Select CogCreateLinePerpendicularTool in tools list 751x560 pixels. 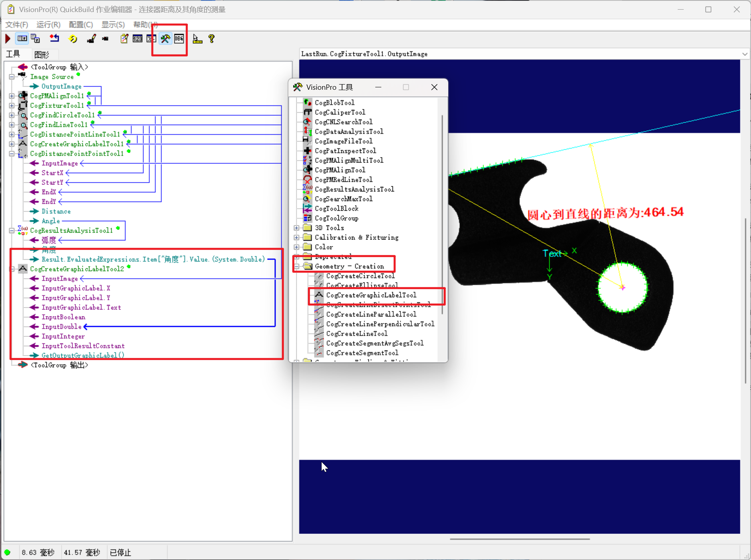[380, 324]
